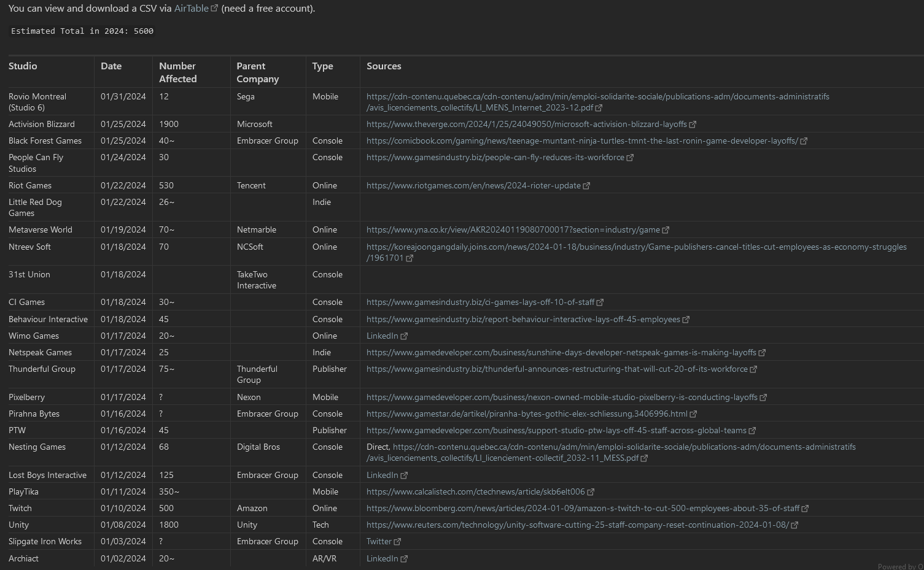Open the AirTable link

point(191,9)
